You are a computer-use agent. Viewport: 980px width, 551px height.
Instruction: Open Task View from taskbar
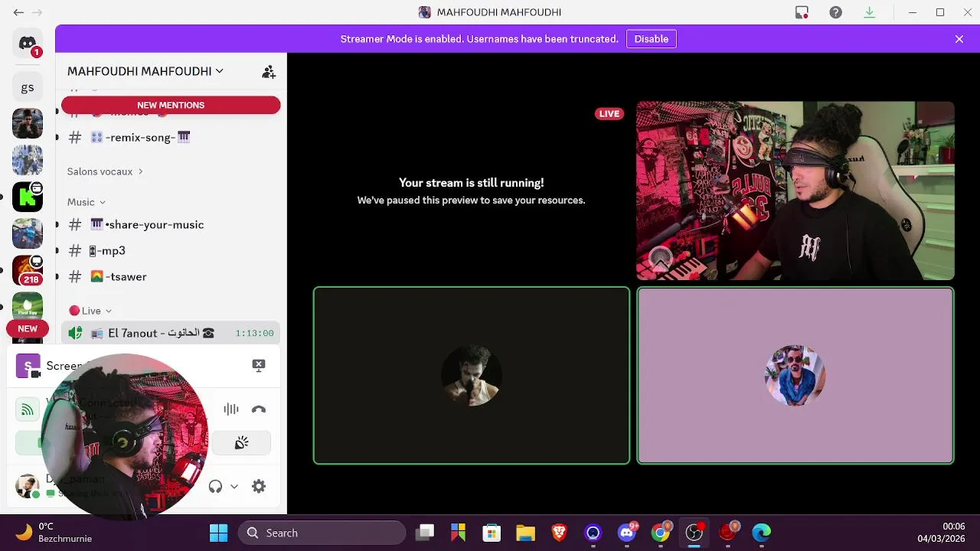tap(425, 533)
